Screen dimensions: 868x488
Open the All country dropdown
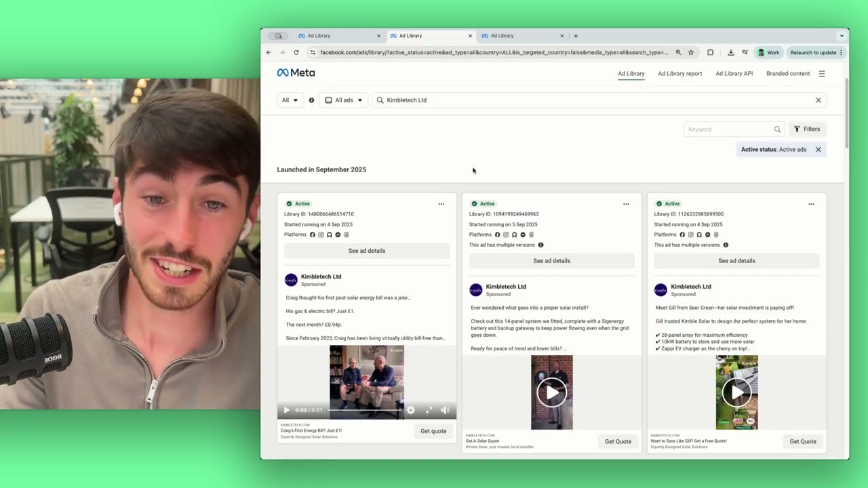coord(290,100)
